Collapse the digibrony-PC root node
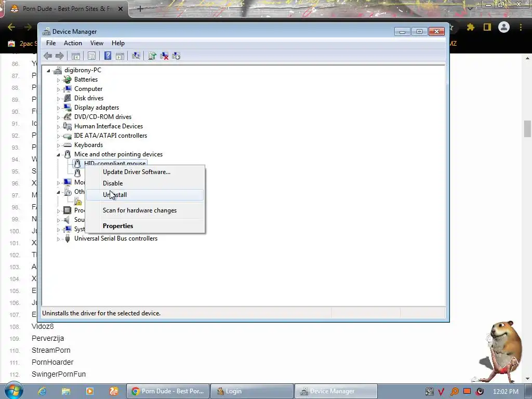Image resolution: width=532 pixels, height=399 pixels. (x=48, y=71)
